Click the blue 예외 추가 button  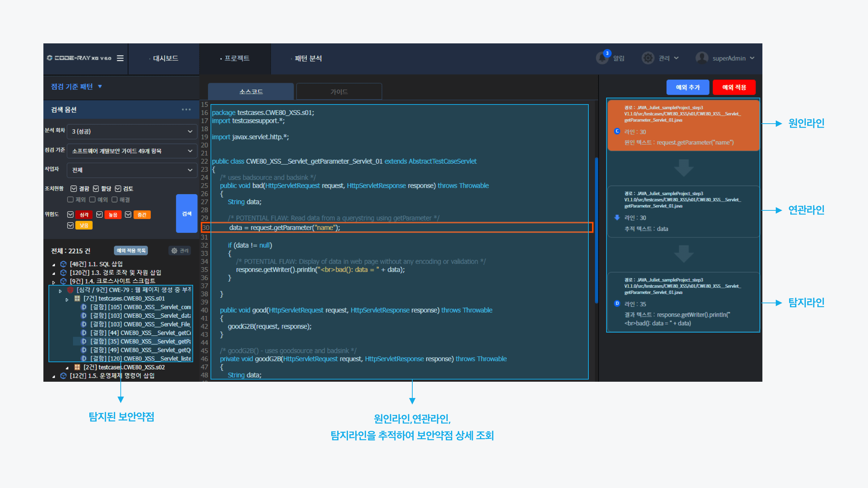pos(688,87)
